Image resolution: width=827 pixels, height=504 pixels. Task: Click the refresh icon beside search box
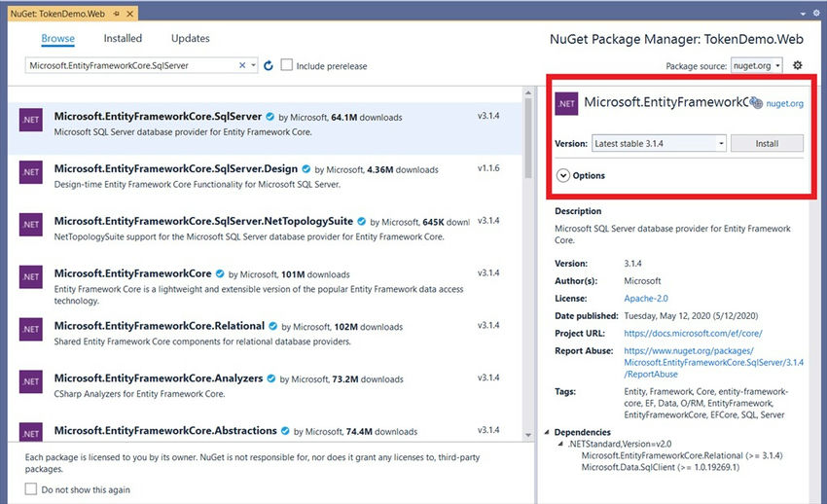point(269,65)
